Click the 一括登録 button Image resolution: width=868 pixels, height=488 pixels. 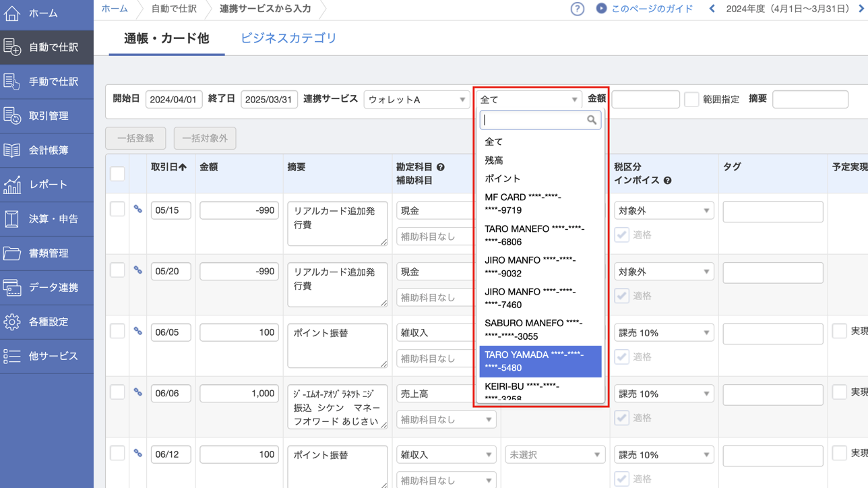[x=135, y=138]
